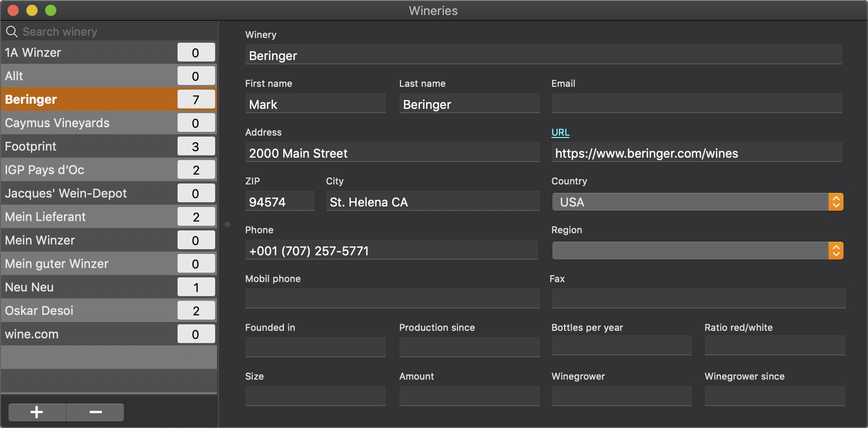This screenshot has width=868, height=428.
Task: Minimize the Wineries window
Action: (x=32, y=10)
